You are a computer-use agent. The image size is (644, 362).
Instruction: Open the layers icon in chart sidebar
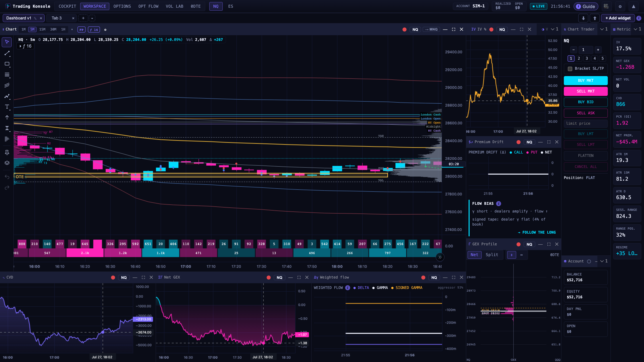[x=7, y=163]
